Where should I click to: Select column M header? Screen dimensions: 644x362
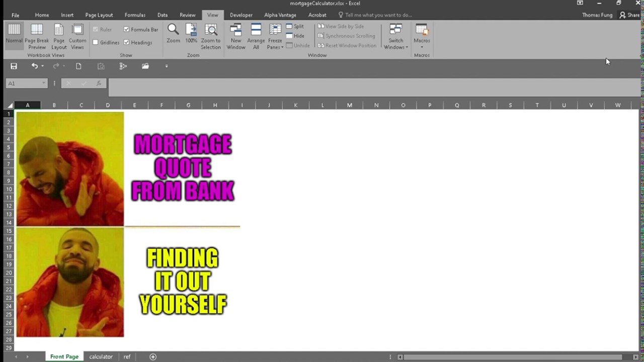point(349,105)
